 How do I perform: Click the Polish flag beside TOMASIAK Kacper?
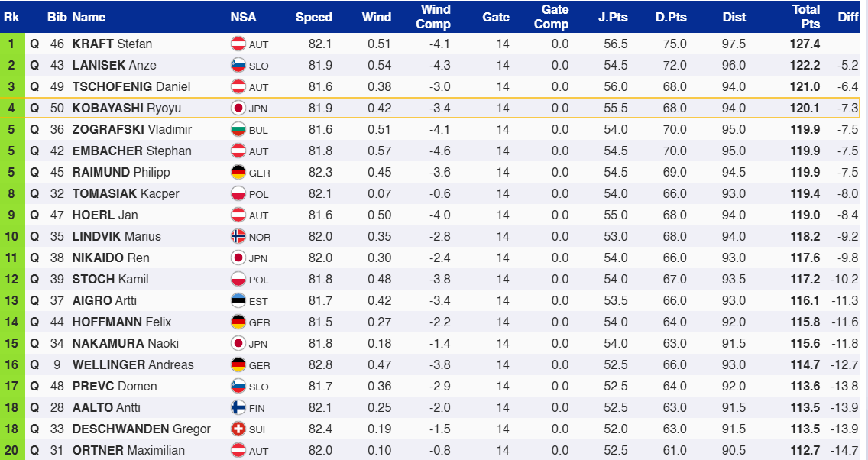point(238,194)
